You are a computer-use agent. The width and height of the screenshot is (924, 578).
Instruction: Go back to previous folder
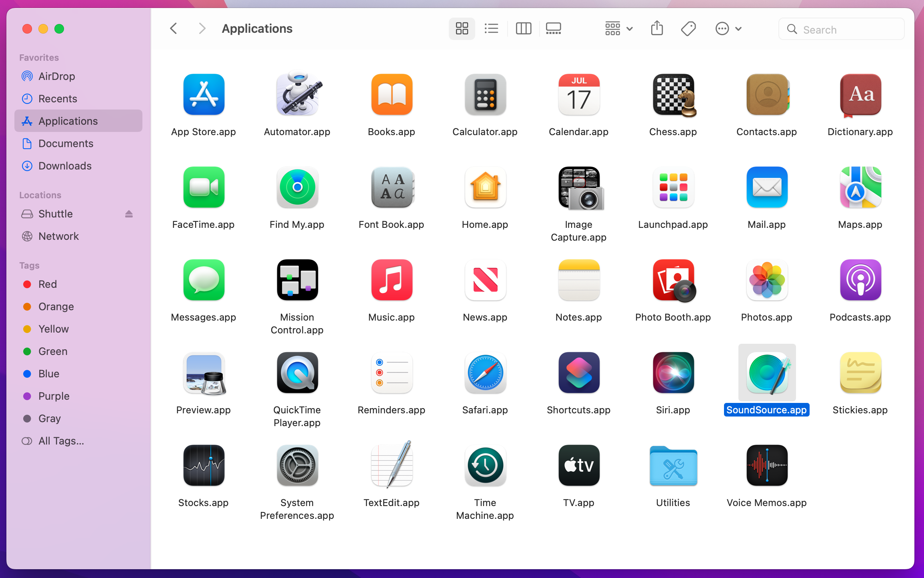pyautogui.click(x=174, y=29)
